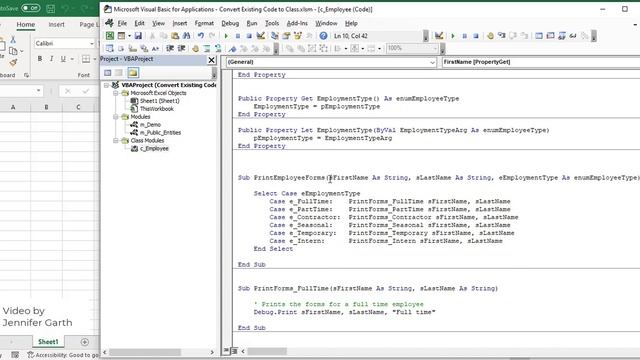Switch to Excel Home ribbon tab

(x=25, y=24)
